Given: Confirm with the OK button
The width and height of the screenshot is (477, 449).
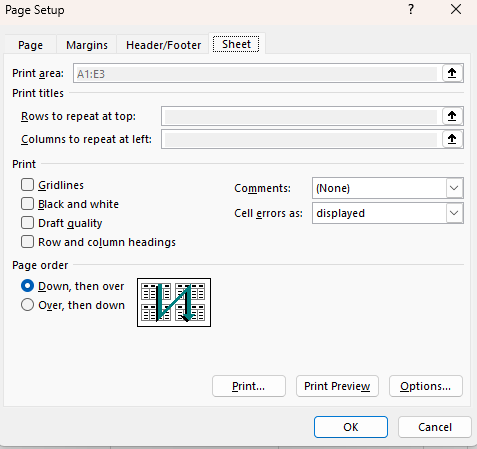Looking at the screenshot, I should [351, 427].
